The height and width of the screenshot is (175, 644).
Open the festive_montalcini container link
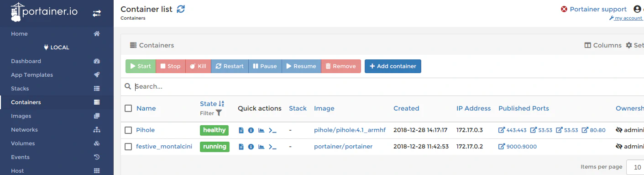tap(164, 147)
